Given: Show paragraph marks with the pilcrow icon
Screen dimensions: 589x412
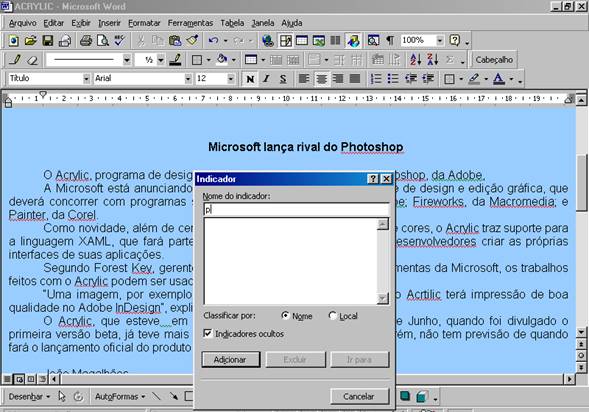Looking at the screenshot, I should [390, 41].
